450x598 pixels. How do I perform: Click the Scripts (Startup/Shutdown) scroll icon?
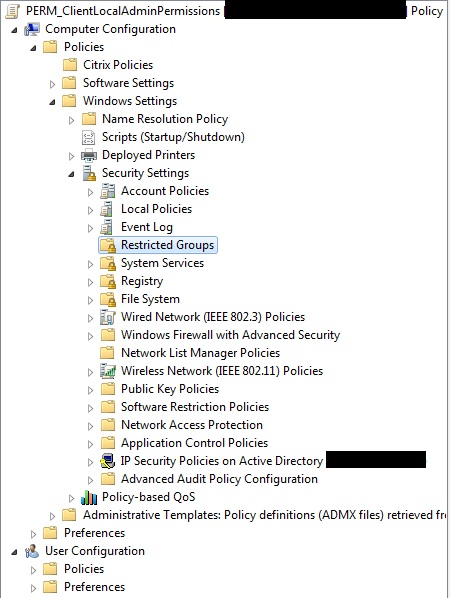[x=88, y=137]
